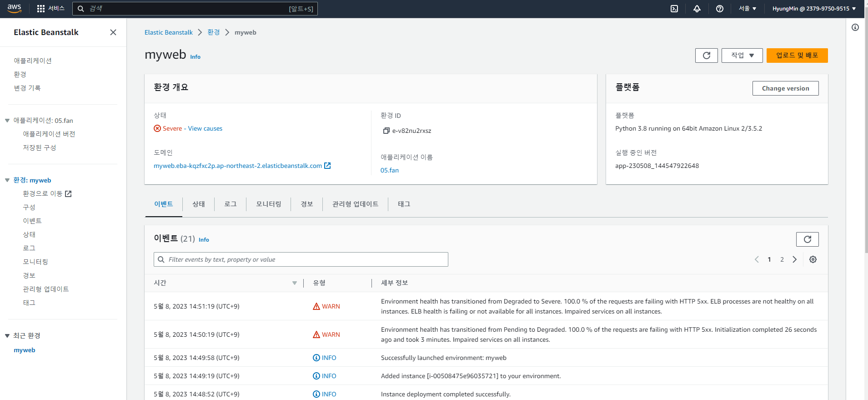This screenshot has width=868, height=400.
Task: Select the 이벤트 tab
Action: coord(164,204)
